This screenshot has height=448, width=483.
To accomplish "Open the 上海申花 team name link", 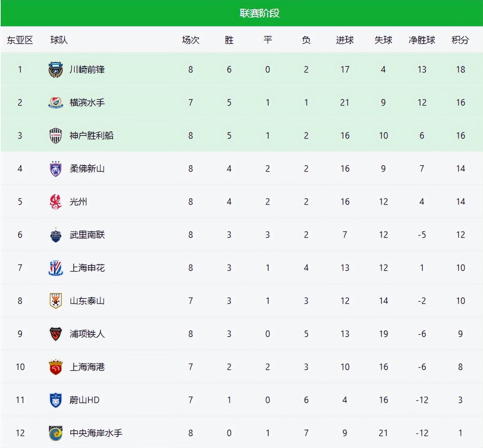I will click(87, 268).
